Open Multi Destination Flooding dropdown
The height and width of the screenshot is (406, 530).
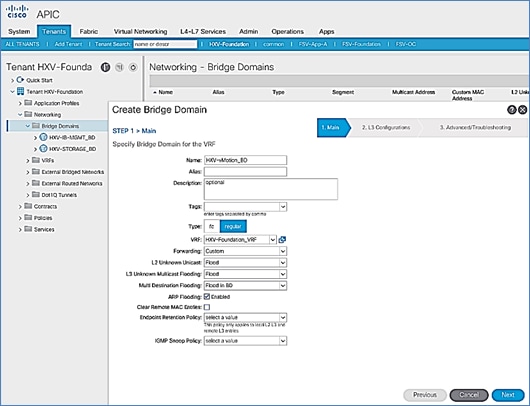[283, 285]
